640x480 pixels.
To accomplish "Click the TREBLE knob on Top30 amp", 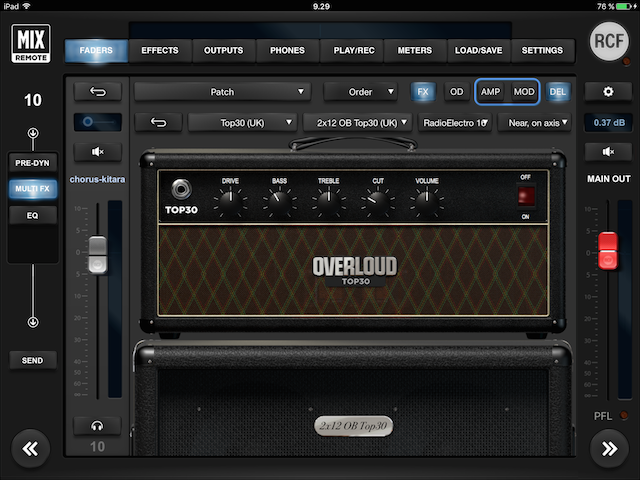I will click(x=329, y=200).
